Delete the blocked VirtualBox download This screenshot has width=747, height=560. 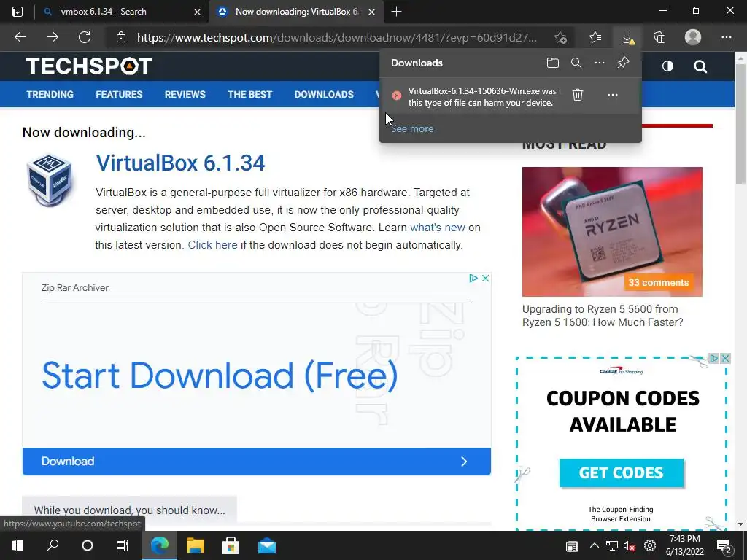tap(578, 95)
